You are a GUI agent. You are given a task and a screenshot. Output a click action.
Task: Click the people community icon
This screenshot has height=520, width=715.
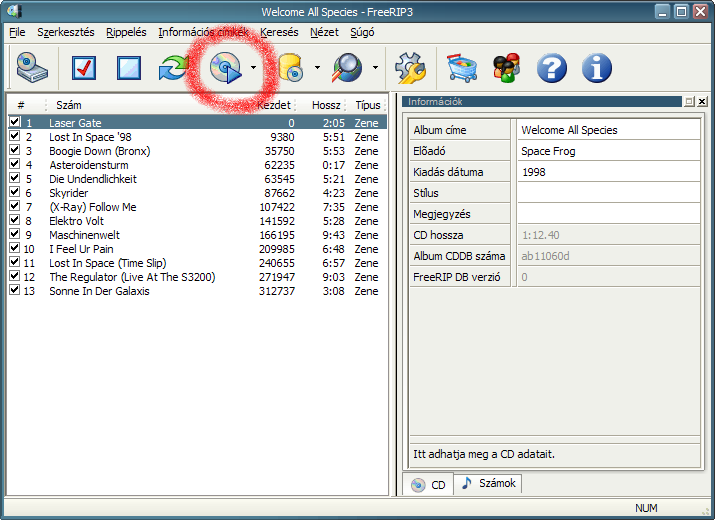pyautogui.click(x=507, y=68)
